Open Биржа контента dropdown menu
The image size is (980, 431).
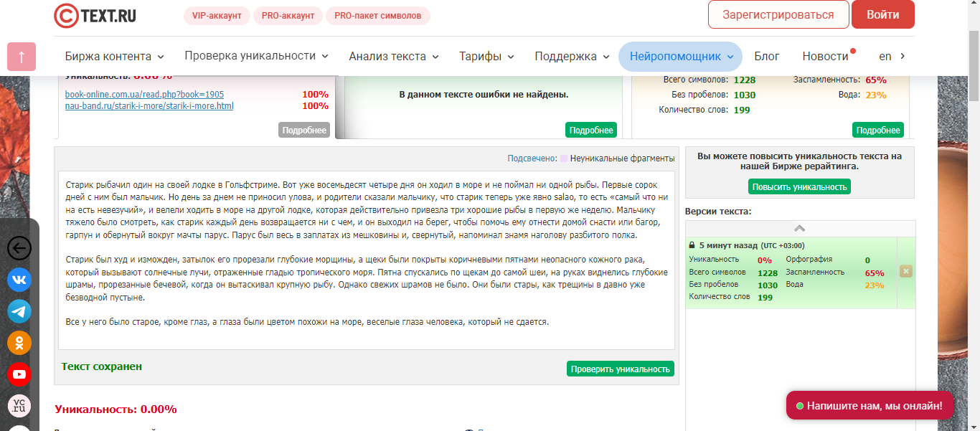115,56
